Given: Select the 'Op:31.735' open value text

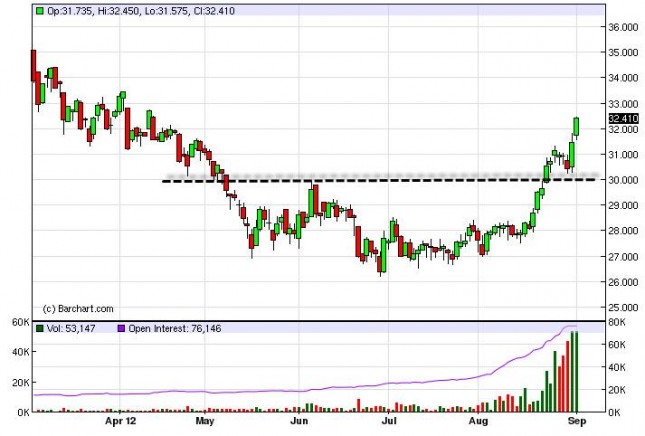Looking at the screenshot, I should pyautogui.click(x=70, y=11).
